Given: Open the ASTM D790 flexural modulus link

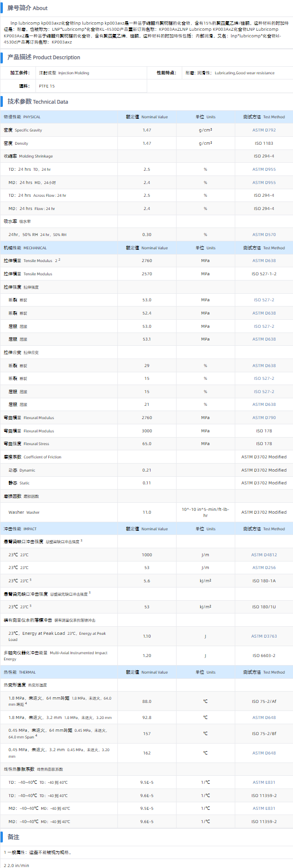Looking at the screenshot, I should point(264,418).
